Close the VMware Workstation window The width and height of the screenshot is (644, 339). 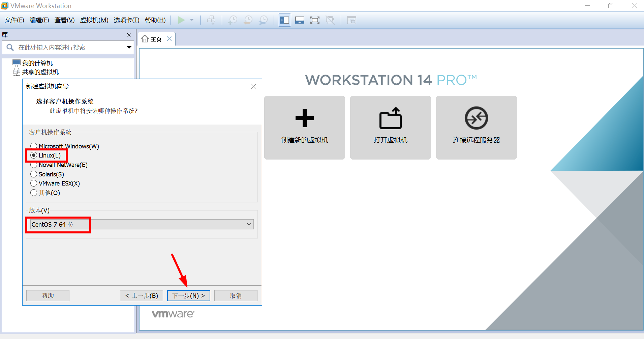click(x=635, y=6)
